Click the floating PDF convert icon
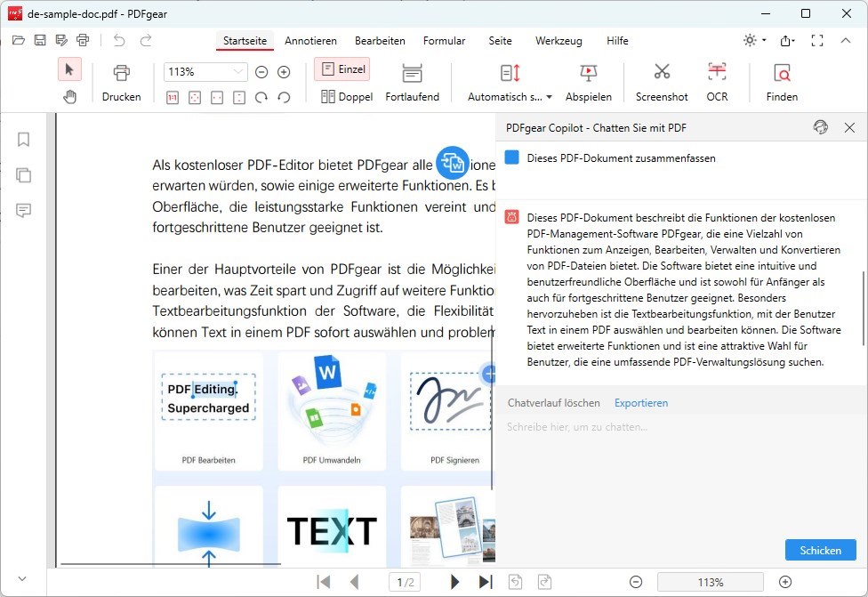 click(x=453, y=163)
